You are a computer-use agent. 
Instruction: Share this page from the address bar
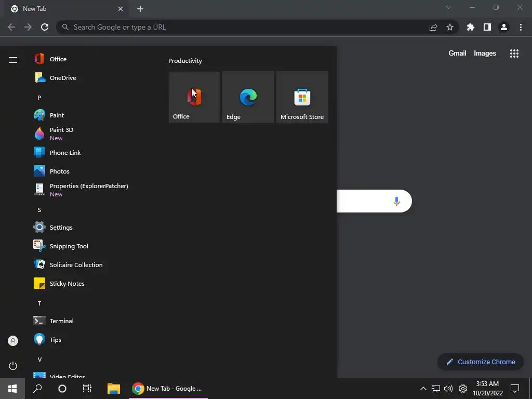pyautogui.click(x=433, y=27)
